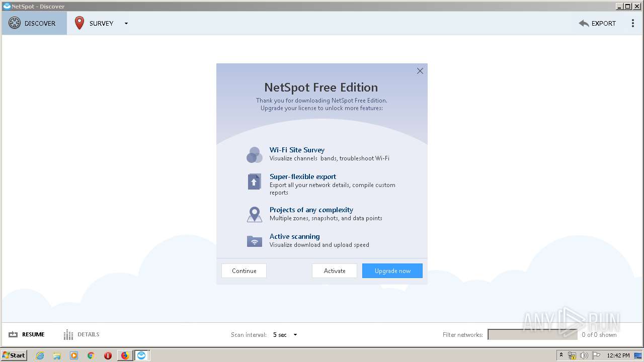
Task: Click the '0 of 0 shown' status text
Action: (599, 335)
